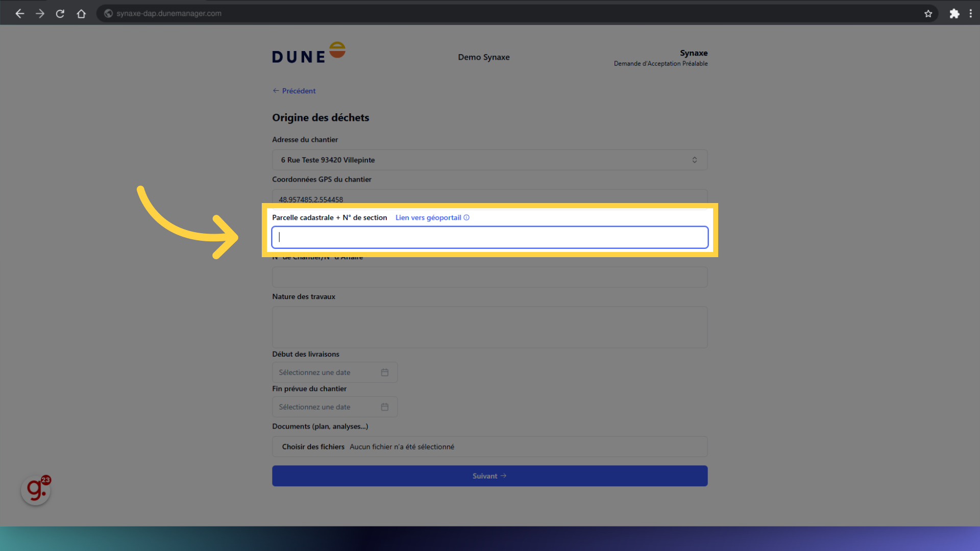980x551 pixels.
Task: Open calendar icon for Début des livraisons
Action: coord(385,373)
